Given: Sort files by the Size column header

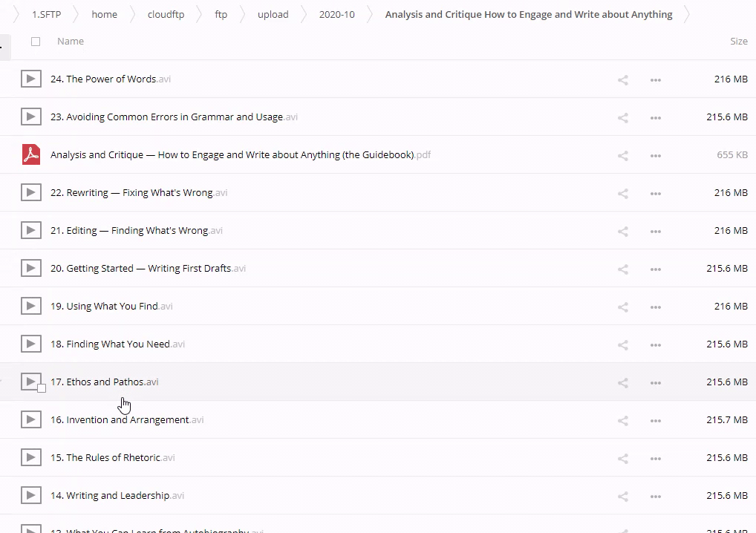Looking at the screenshot, I should tap(738, 42).
